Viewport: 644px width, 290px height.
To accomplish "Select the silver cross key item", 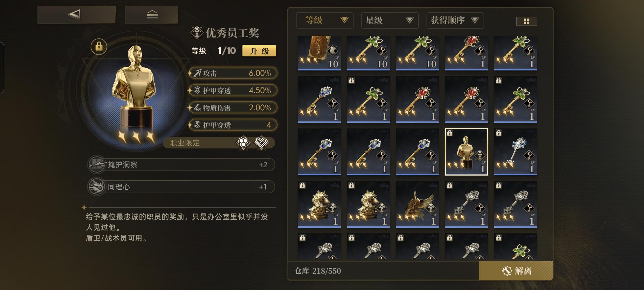I will (515, 152).
